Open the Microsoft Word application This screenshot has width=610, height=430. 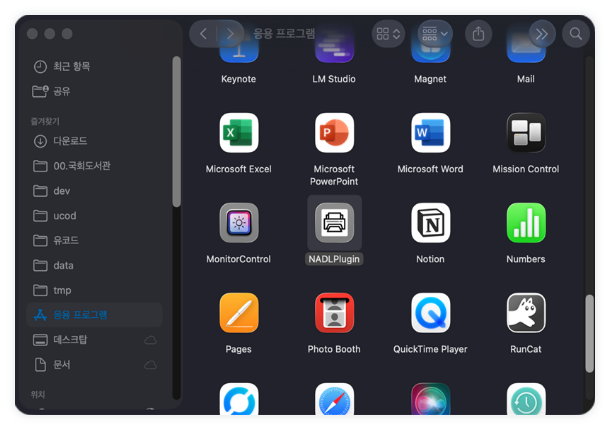(x=430, y=133)
